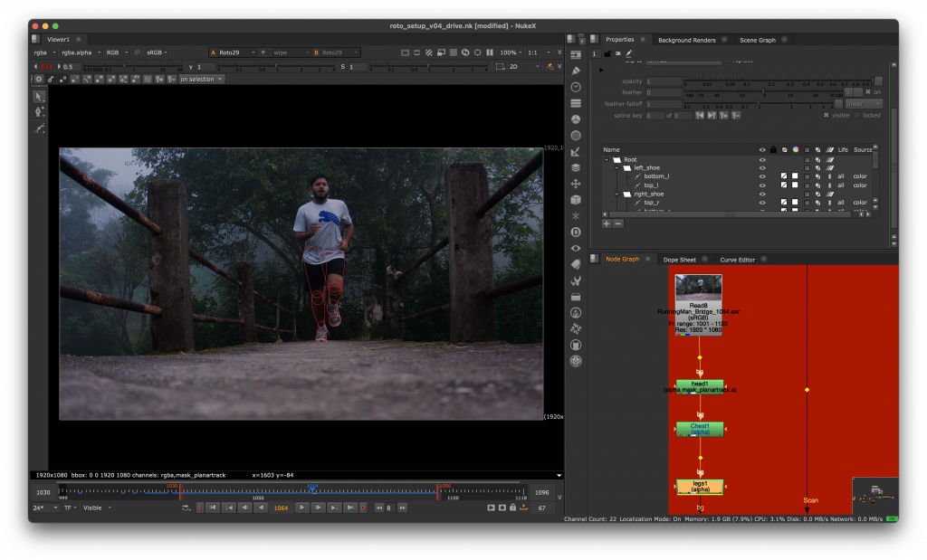The height and width of the screenshot is (560, 927).
Task: Click the pause viewer updates icon
Action: 490,52
